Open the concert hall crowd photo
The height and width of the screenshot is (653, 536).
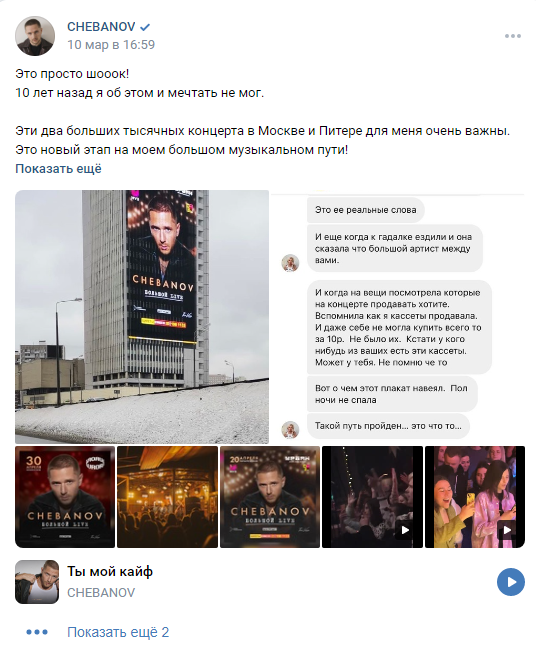(167, 497)
